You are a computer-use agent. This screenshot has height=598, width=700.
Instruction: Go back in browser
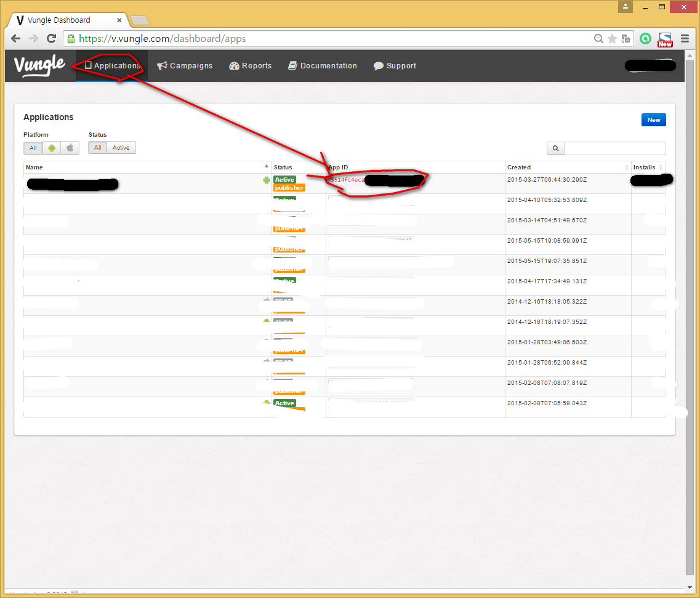15,38
